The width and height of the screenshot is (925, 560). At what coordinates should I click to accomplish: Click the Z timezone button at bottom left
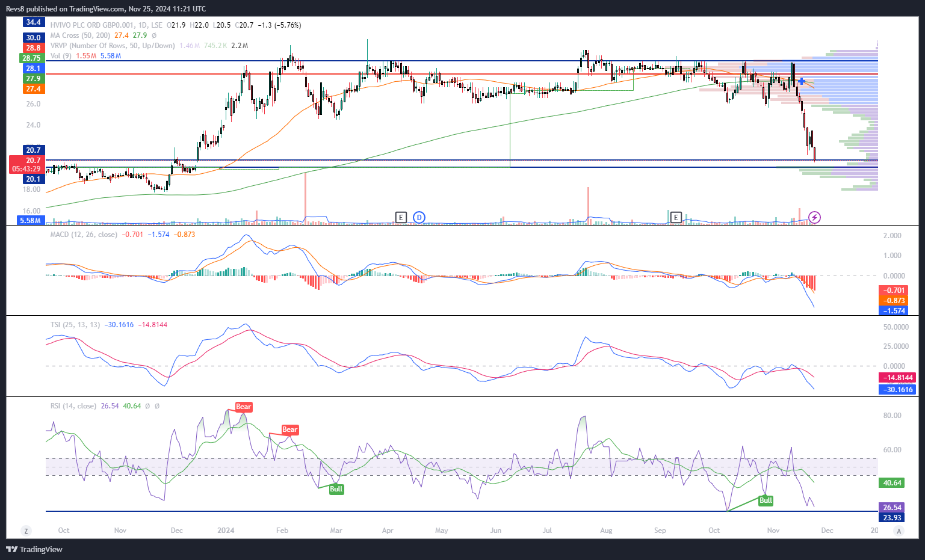[26, 531]
